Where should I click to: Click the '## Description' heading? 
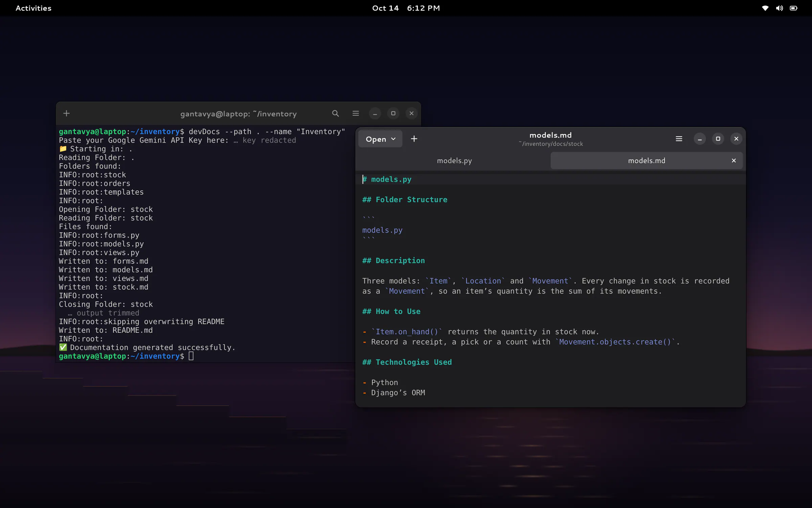tap(393, 261)
